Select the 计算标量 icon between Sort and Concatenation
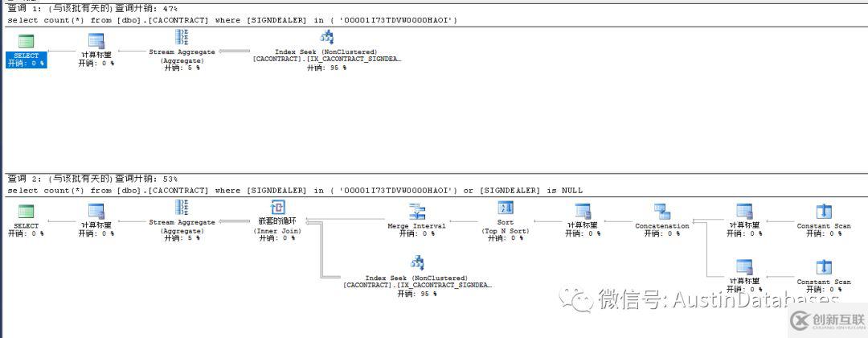 pos(583,211)
